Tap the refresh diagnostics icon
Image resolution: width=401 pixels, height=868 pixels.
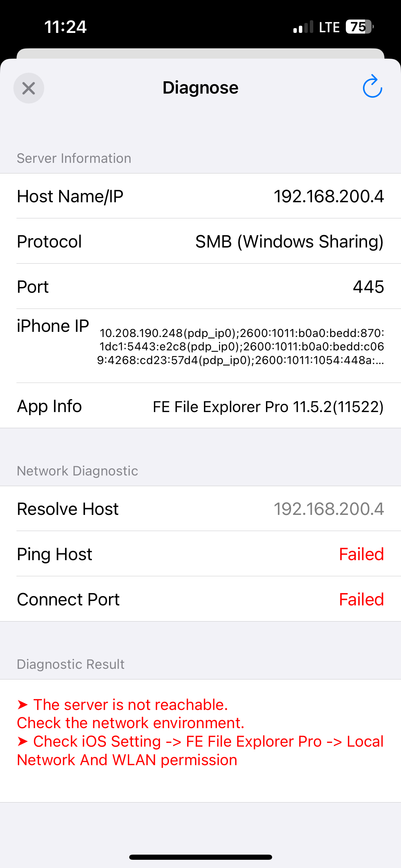pos(372,87)
